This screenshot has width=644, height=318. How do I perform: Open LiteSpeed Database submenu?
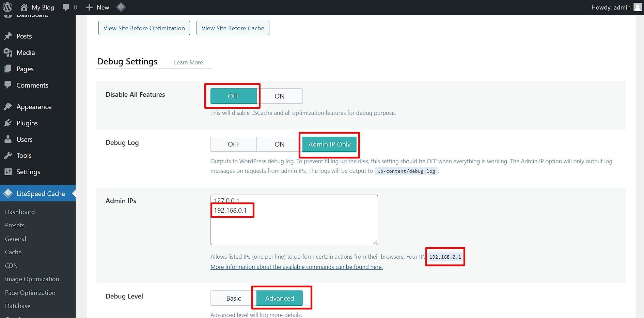[x=18, y=306]
